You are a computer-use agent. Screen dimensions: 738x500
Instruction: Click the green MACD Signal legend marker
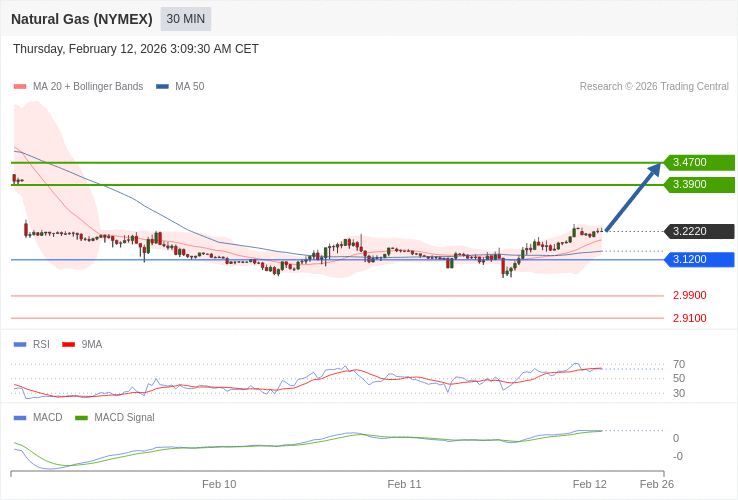coord(81,417)
